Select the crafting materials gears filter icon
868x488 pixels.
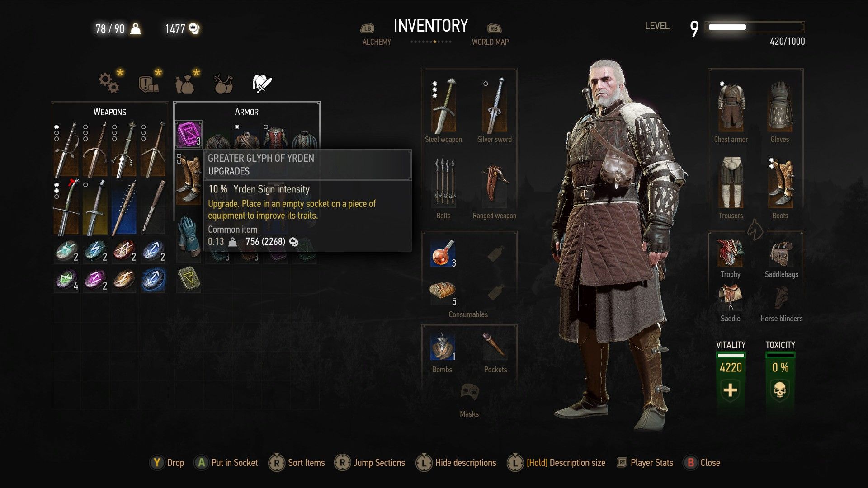pyautogui.click(x=109, y=83)
